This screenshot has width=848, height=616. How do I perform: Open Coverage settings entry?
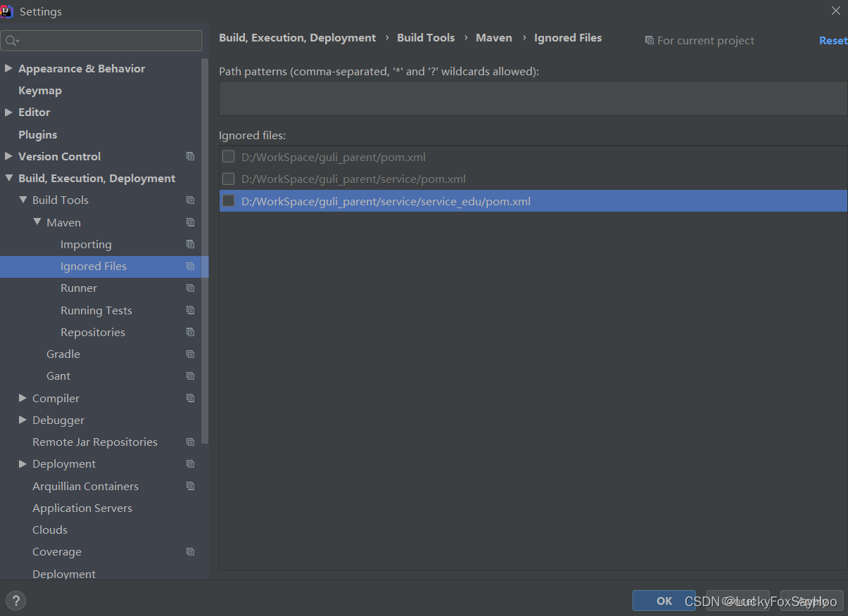57,552
